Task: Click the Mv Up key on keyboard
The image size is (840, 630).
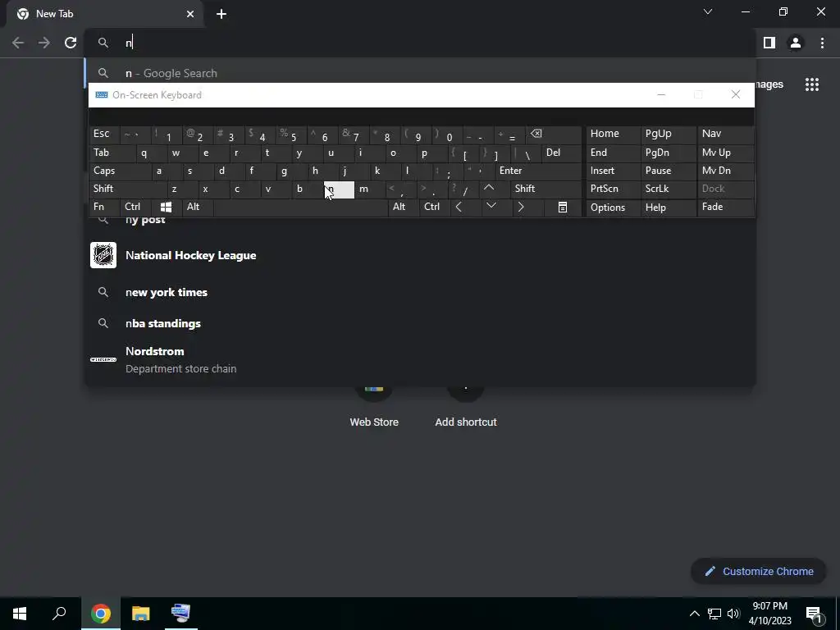Action: click(725, 153)
